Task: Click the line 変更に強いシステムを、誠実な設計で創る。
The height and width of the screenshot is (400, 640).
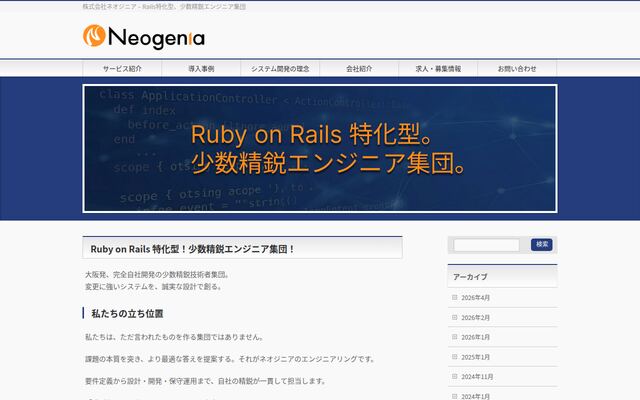Action: (154, 287)
